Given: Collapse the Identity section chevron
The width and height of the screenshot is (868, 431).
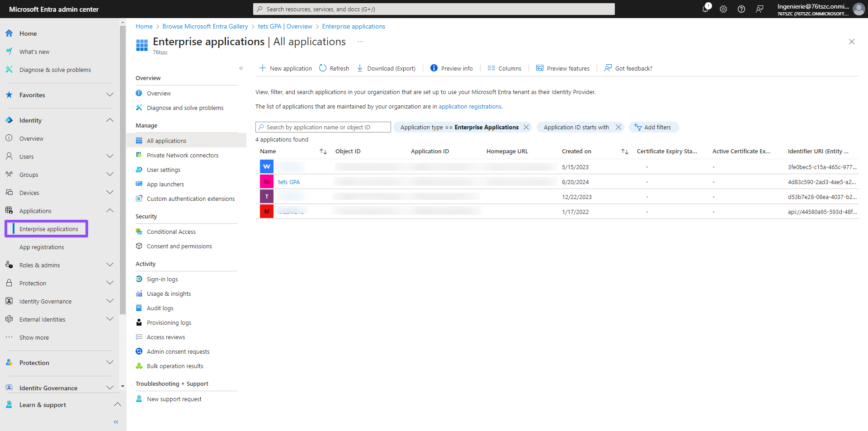Looking at the screenshot, I should 110,120.
